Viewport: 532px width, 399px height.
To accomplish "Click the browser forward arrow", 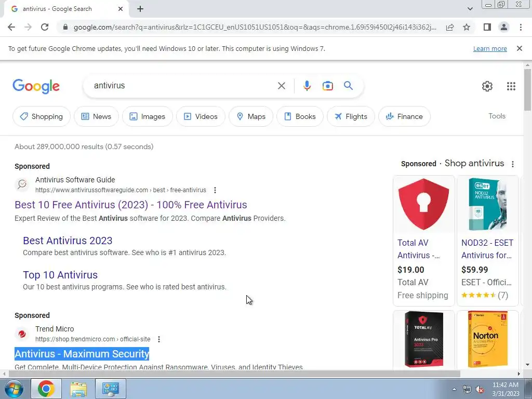I will click(28, 27).
